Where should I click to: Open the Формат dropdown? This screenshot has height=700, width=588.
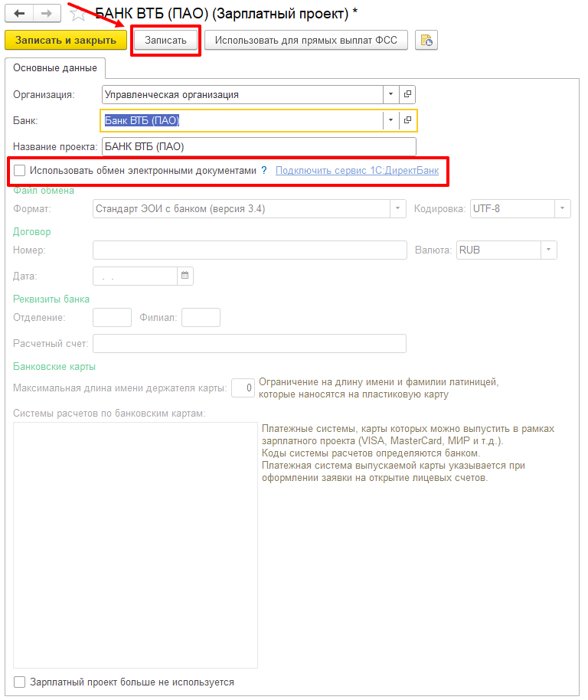click(397, 208)
